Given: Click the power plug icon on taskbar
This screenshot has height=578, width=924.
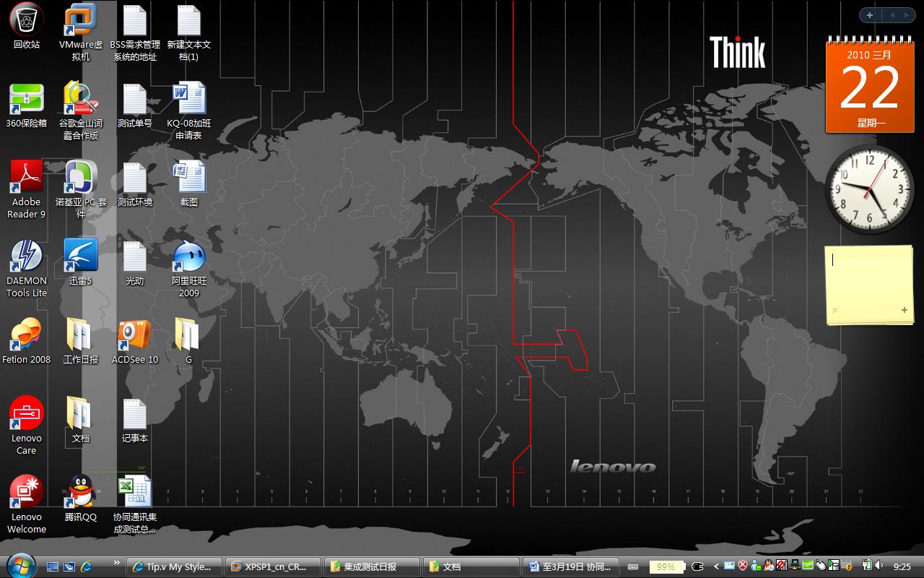Looking at the screenshot, I should [x=697, y=567].
